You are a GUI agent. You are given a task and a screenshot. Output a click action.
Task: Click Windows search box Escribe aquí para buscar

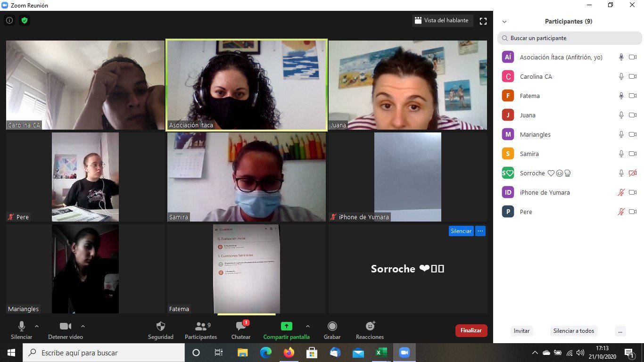point(104,353)
